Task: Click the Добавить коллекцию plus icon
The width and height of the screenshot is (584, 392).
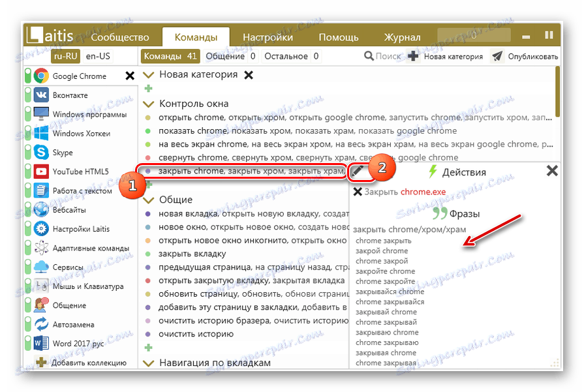Action: (x=41, y=362)
